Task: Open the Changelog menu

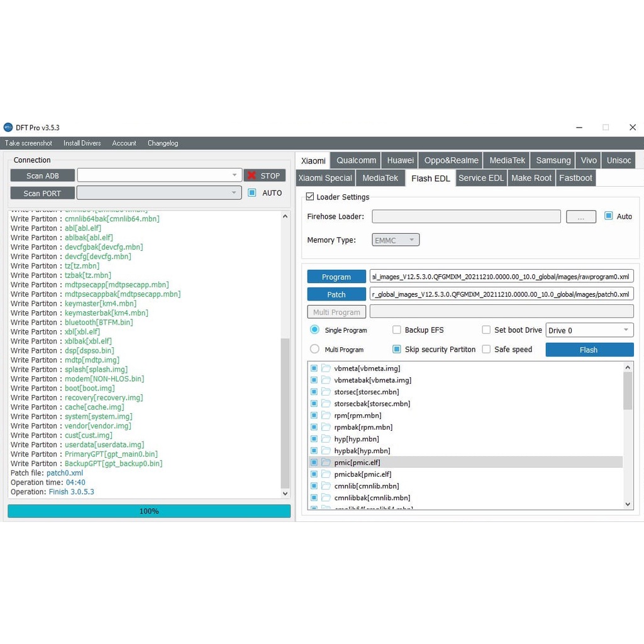Action: [163, 143]
